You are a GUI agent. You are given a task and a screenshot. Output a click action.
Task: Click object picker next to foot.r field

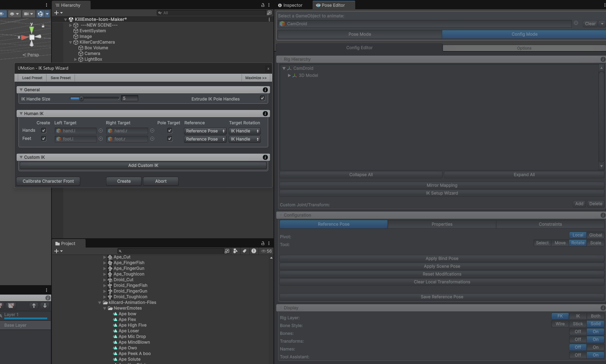click(152, 139)
